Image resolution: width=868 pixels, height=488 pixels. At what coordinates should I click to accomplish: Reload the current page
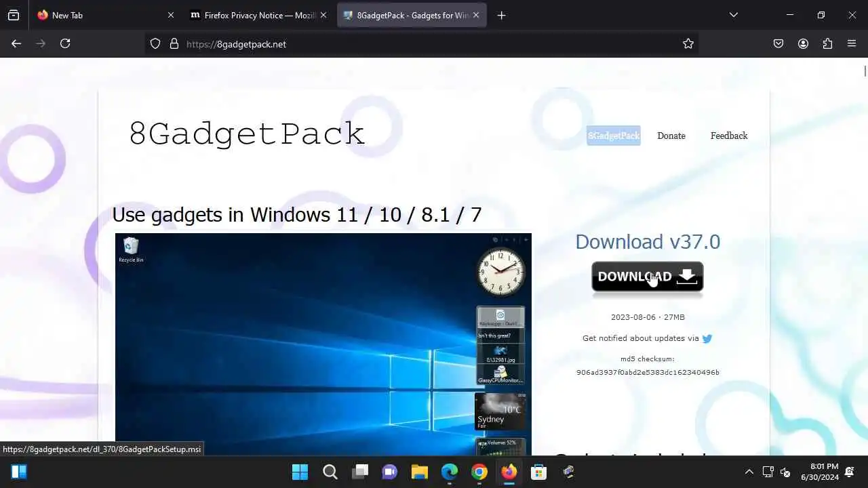(x=65, y=43)
